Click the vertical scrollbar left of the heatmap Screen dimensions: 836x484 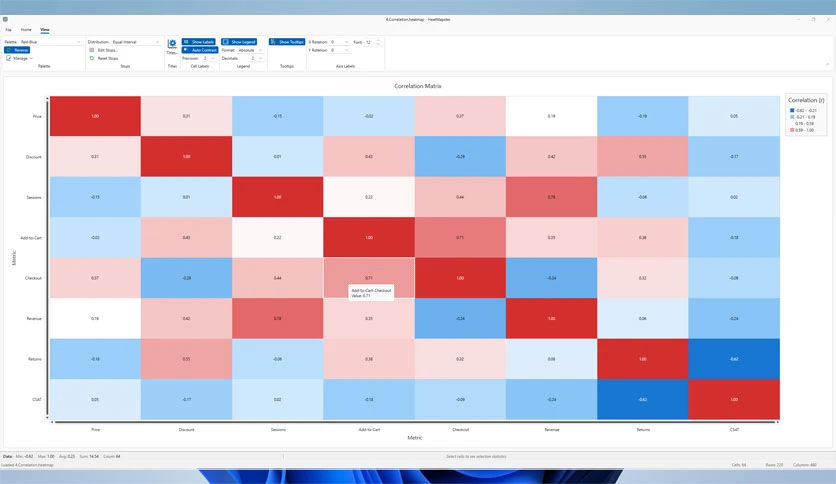(x=47, y=258)
